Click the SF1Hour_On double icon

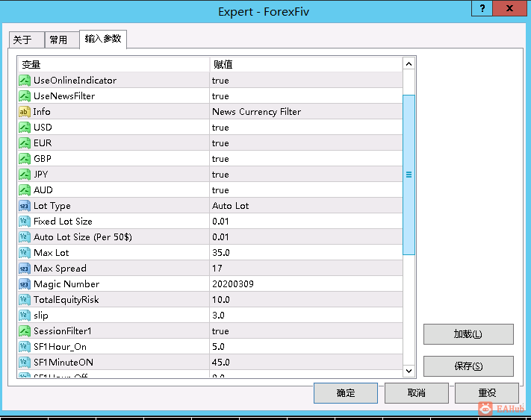pos(25,347)
